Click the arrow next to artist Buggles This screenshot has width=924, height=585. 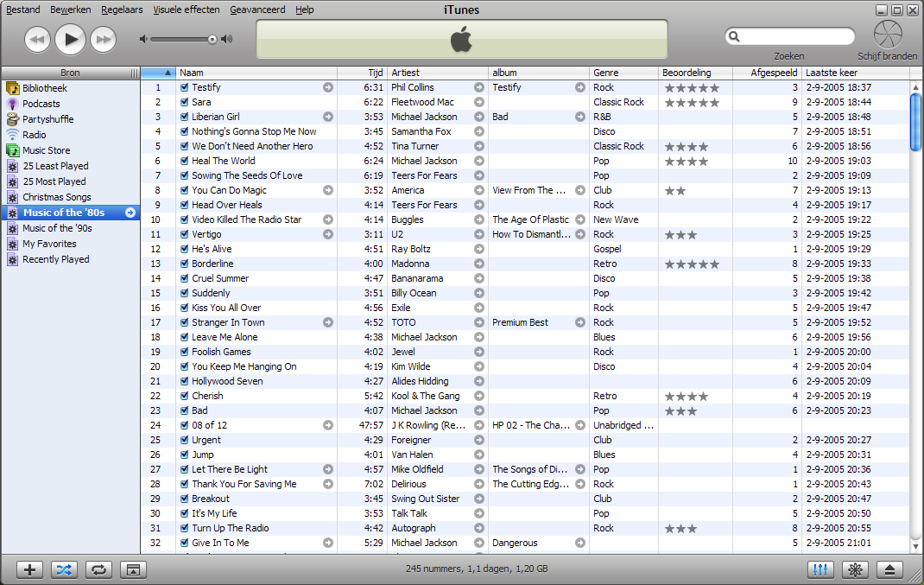tap(479, 219)
